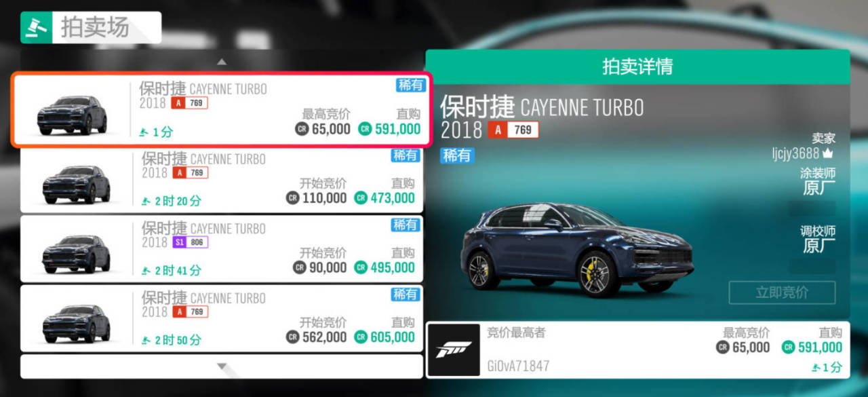868x397 pixels.
Task: Click the 立即竞价 bid button
Action: pos(782,292)
